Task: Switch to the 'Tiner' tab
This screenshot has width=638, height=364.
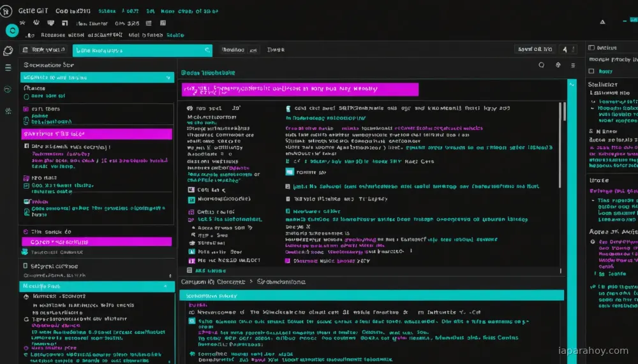Action: (x=276, y=50)
